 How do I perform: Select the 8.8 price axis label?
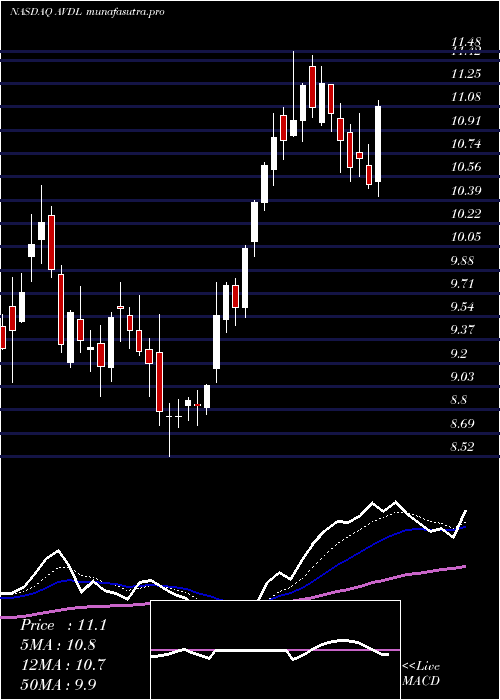(x=460, y=400)
